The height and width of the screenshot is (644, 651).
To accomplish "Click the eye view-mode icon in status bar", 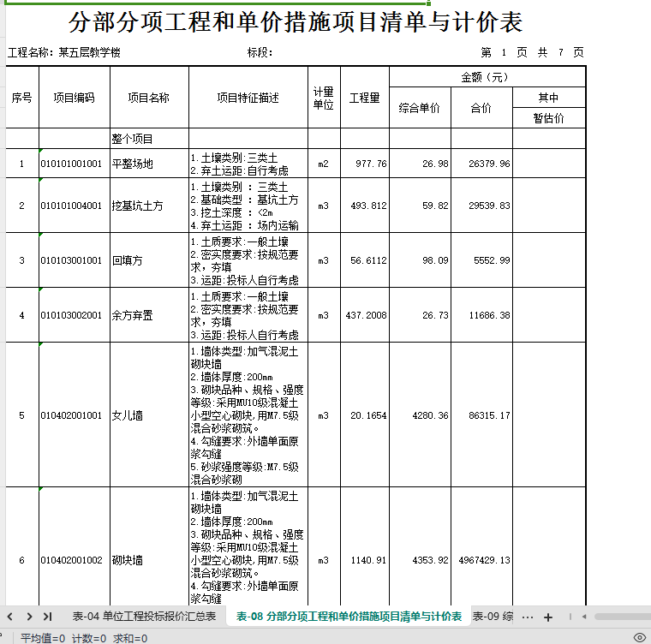I will pyautogui.click(x=639, y=637).
